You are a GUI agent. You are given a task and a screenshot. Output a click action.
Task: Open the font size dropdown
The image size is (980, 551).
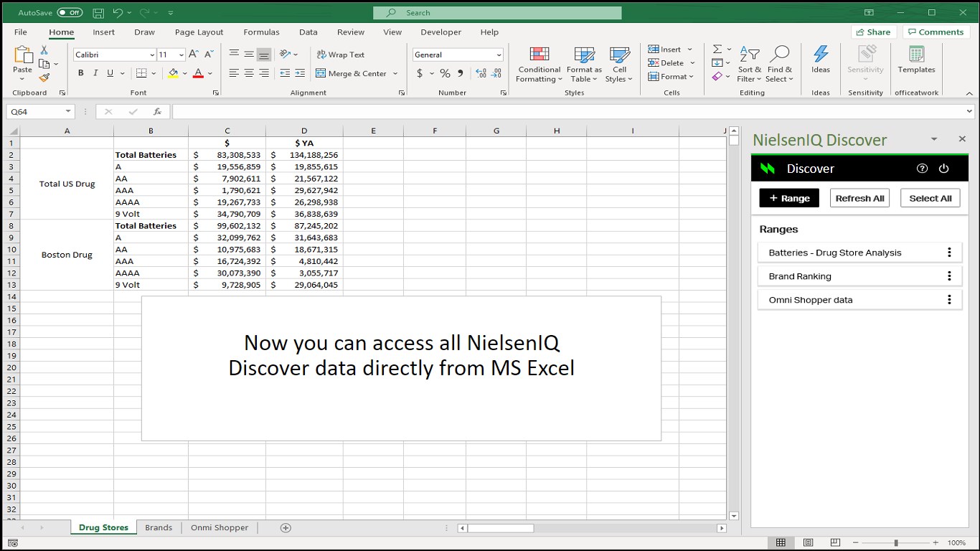click(182, 55)
